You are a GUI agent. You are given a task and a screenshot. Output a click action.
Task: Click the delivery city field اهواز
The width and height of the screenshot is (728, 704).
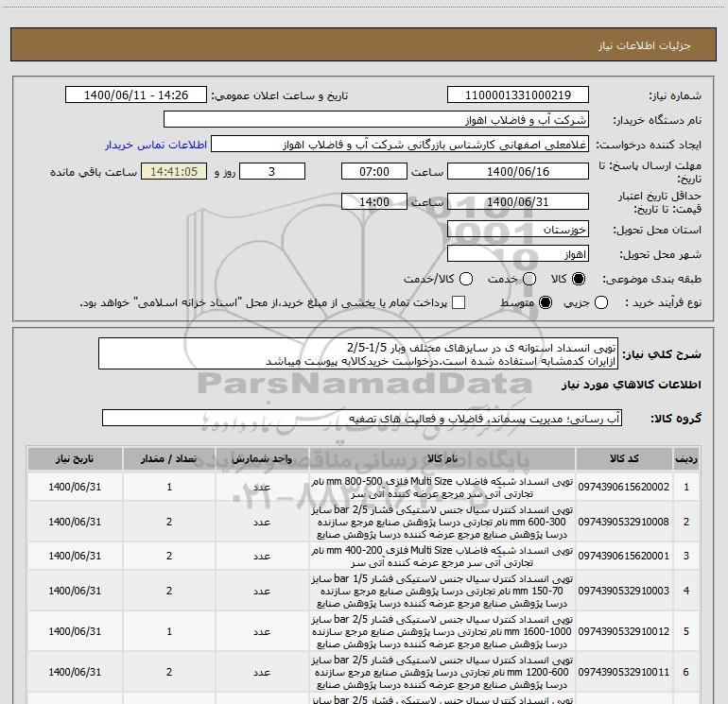click(x=518, y=254)
